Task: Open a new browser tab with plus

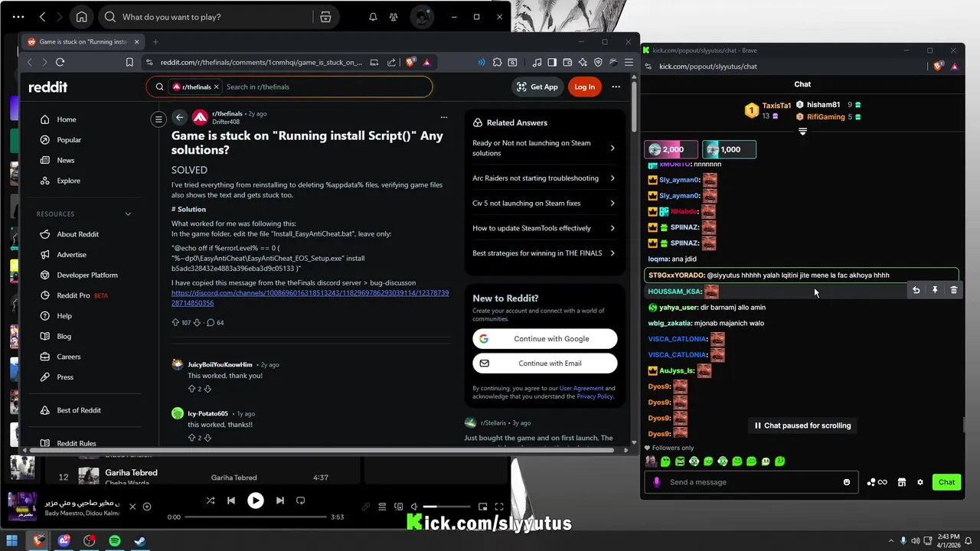Action: pos(155,42)
